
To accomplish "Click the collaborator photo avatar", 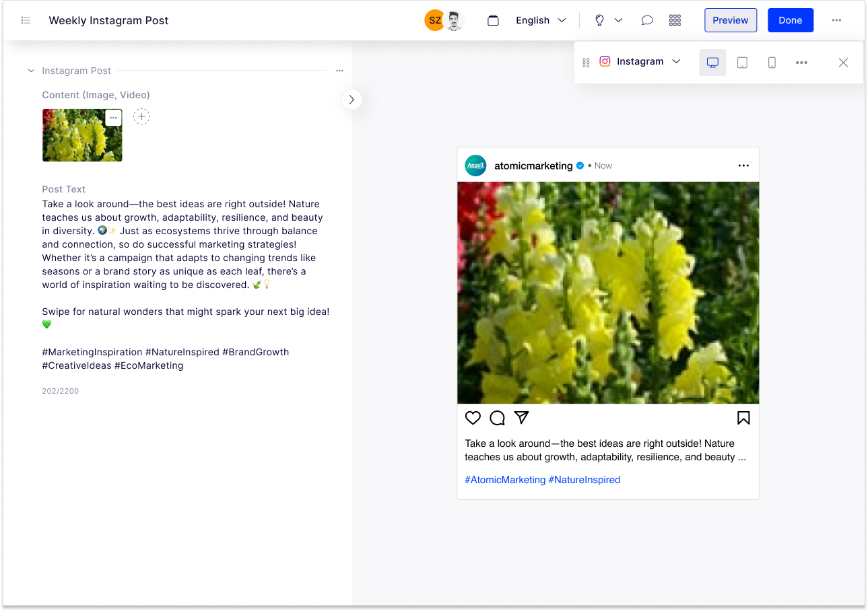I will 455,20.
